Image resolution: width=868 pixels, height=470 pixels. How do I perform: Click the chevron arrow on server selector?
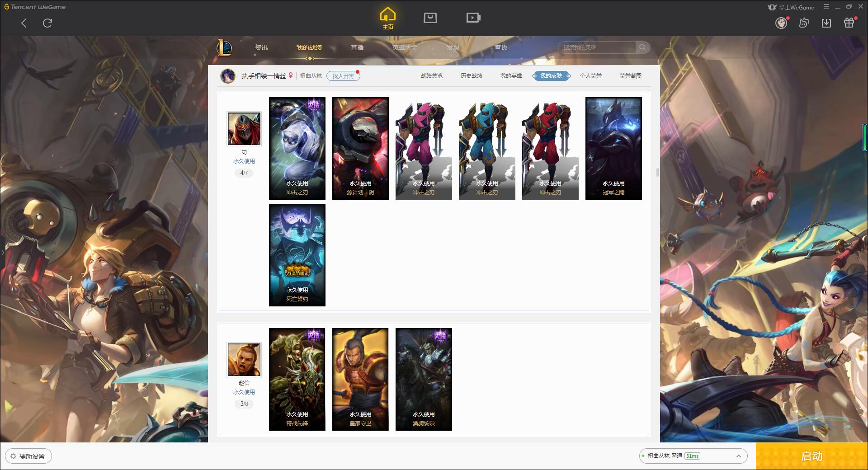click(738, 456)
